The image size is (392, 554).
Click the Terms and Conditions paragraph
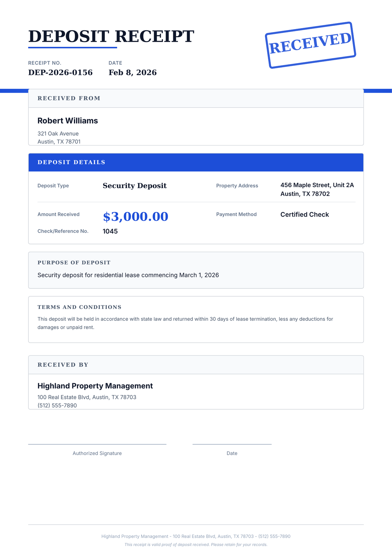pos(185,323)
